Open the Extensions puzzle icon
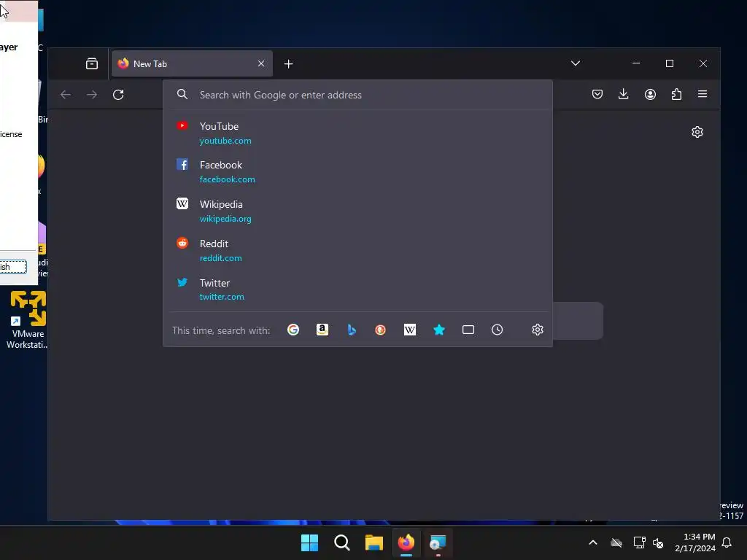This screenshot has height=560, width=747. click(676, 94)
